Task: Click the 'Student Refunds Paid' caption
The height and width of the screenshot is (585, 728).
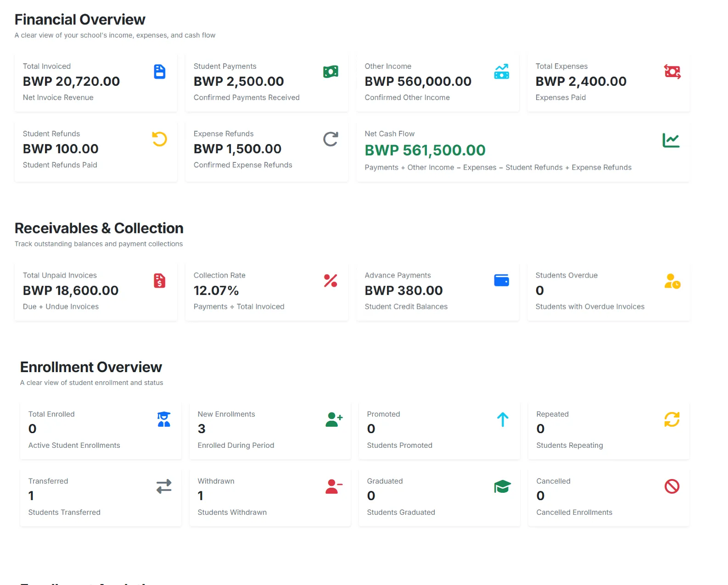Action: (x=60, y=165)
